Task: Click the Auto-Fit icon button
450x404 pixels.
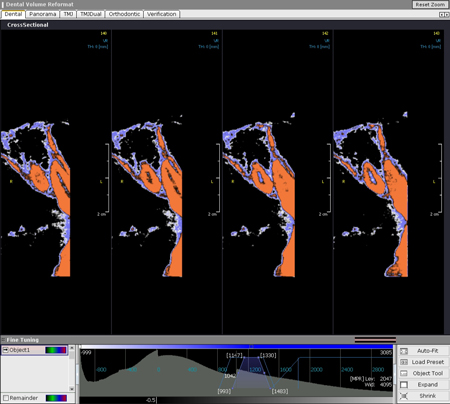Action: coord(404,351)
